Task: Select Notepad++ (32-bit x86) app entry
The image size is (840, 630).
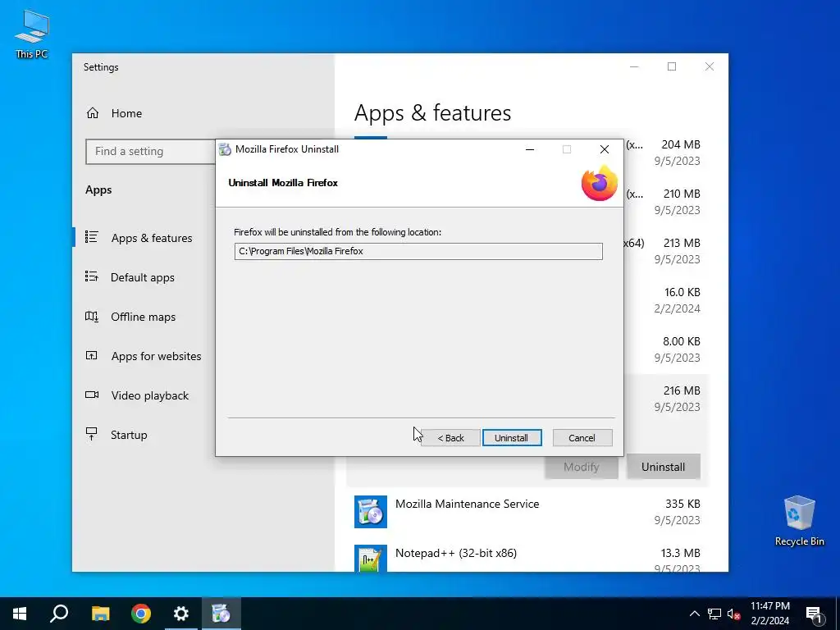Action: 527,557
